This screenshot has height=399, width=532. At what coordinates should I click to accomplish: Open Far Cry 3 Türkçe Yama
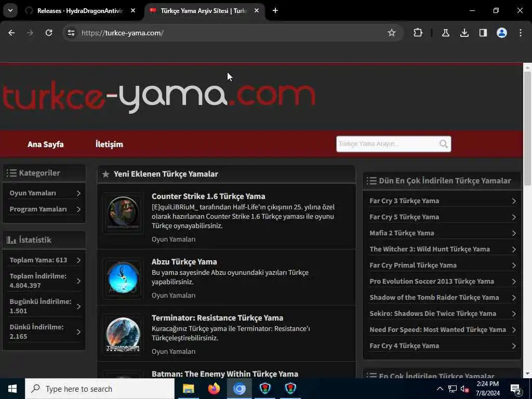[442, 201]
